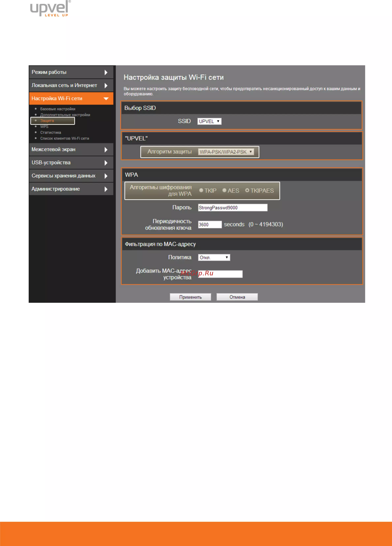Viewport: 392px width, 546px height.
Task: Open Алгоритм защиты WPA-PSK/WPA2-PSK dropdown
Action: click(x=226, y=152)
